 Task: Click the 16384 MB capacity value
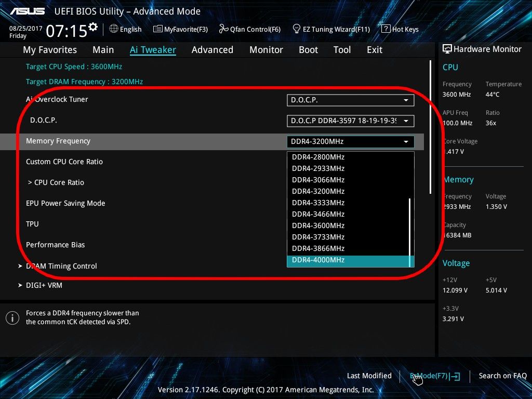pyautogui.click(x=458, y=235)
